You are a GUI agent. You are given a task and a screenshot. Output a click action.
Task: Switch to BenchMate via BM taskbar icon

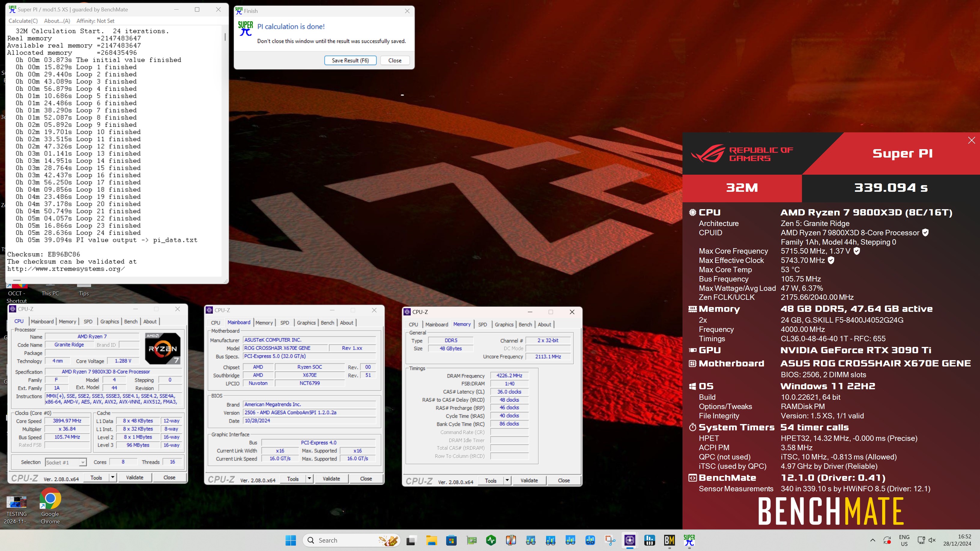coord(669,540)
